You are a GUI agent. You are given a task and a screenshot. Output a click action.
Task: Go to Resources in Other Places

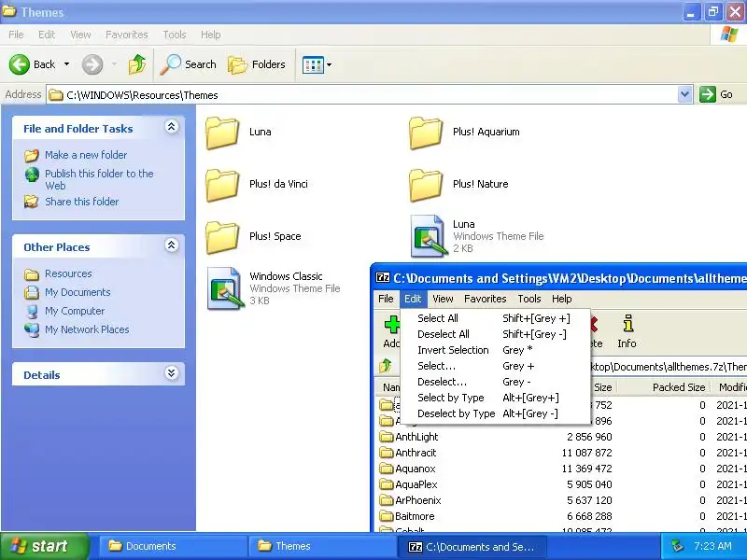click(x=68, y=273)
